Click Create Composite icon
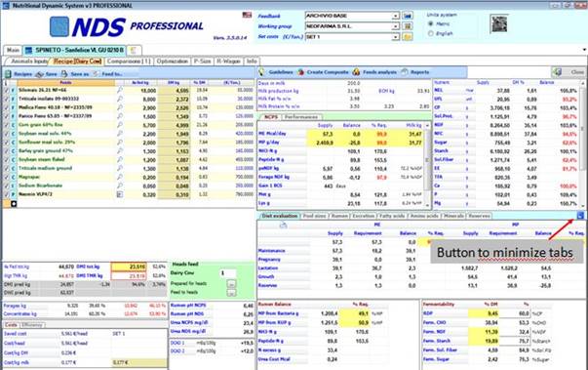The width and height of the screenshot is (588, 370). [x=300, y=72]
